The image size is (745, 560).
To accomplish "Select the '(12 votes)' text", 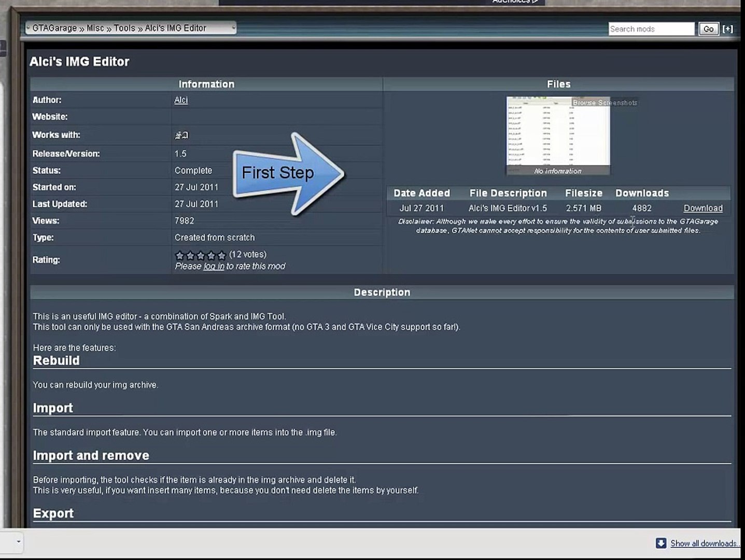I will 248,254.
